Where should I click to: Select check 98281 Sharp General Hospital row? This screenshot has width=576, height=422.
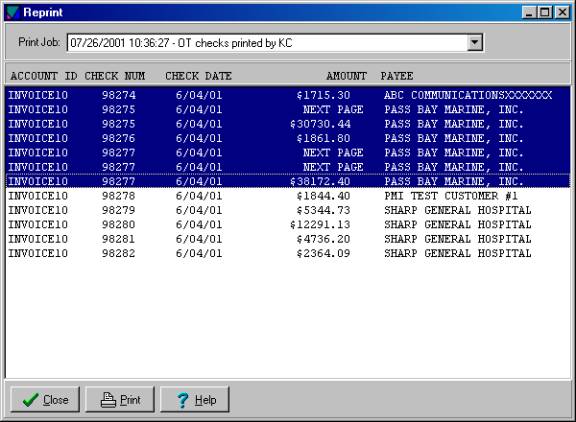click(x=288, y=239)
